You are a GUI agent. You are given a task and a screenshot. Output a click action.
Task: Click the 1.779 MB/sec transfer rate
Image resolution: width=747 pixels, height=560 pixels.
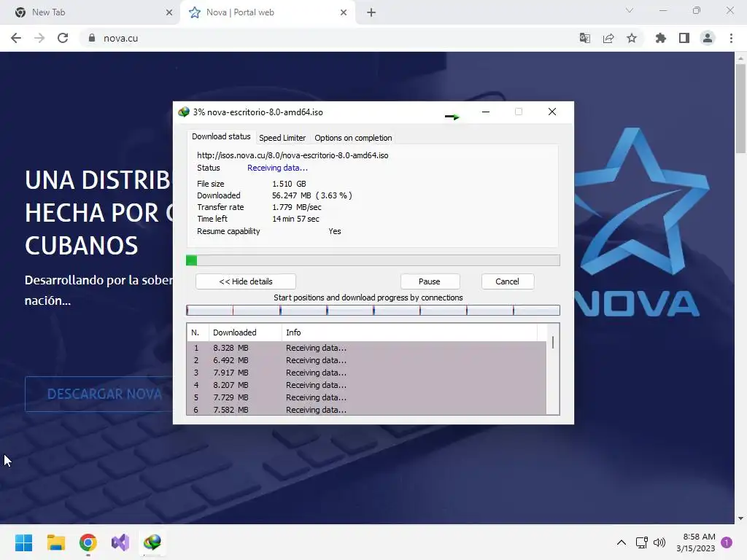point(297,207)
